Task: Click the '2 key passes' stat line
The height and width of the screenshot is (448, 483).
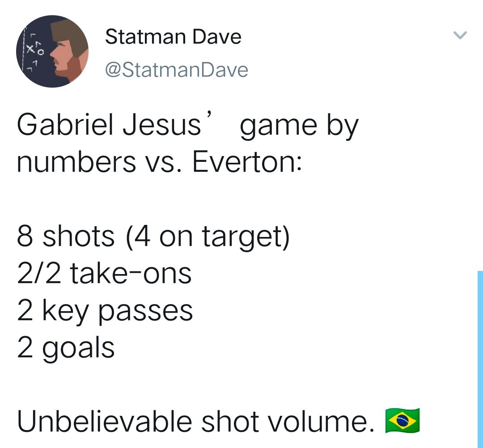Action: (x=105, y=312)
